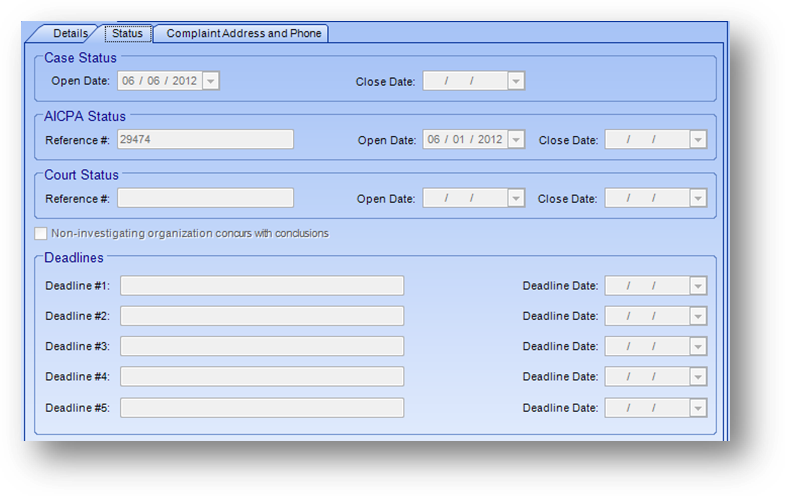Click the Deadline #4 text field

[262, 377]
